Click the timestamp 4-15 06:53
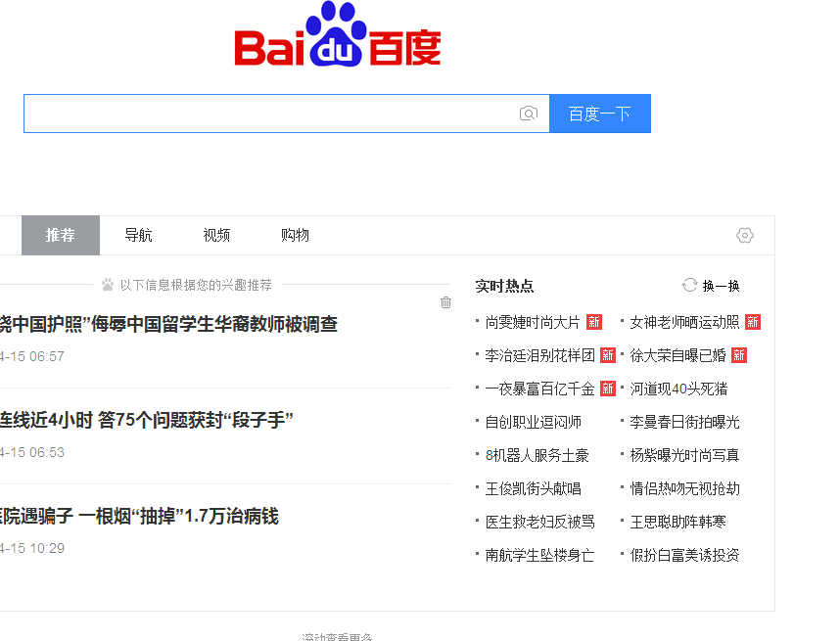840x641 pixels. point(32,452)
